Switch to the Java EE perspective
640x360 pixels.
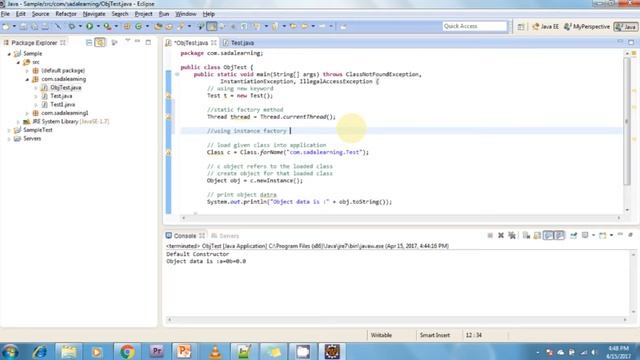click(x=545, y=27)
